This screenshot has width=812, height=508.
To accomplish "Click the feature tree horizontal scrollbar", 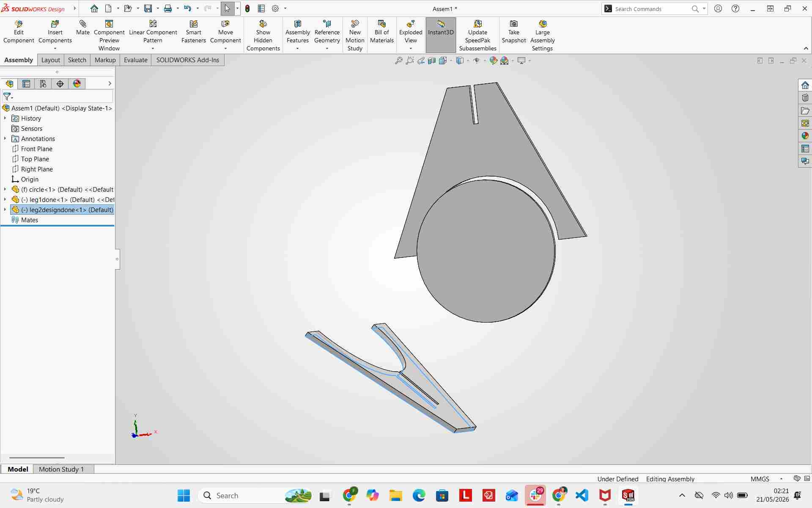I will tap(37, 458).
